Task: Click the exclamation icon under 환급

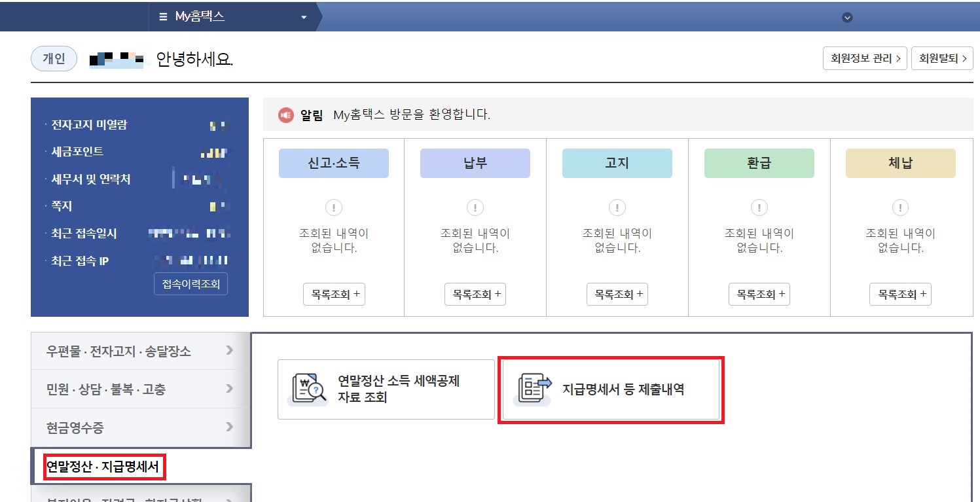Action: (x=758, y=207)
